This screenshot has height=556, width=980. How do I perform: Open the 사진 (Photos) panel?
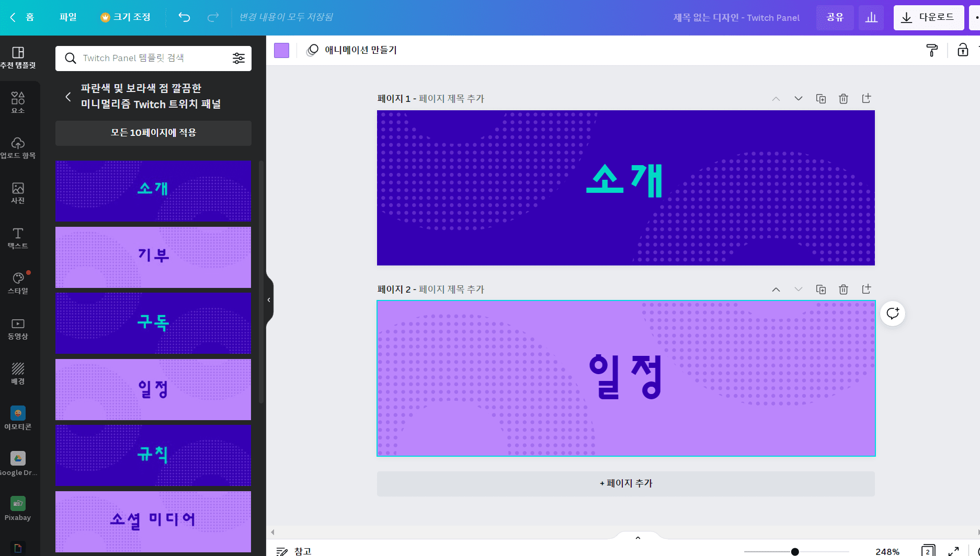18,193
